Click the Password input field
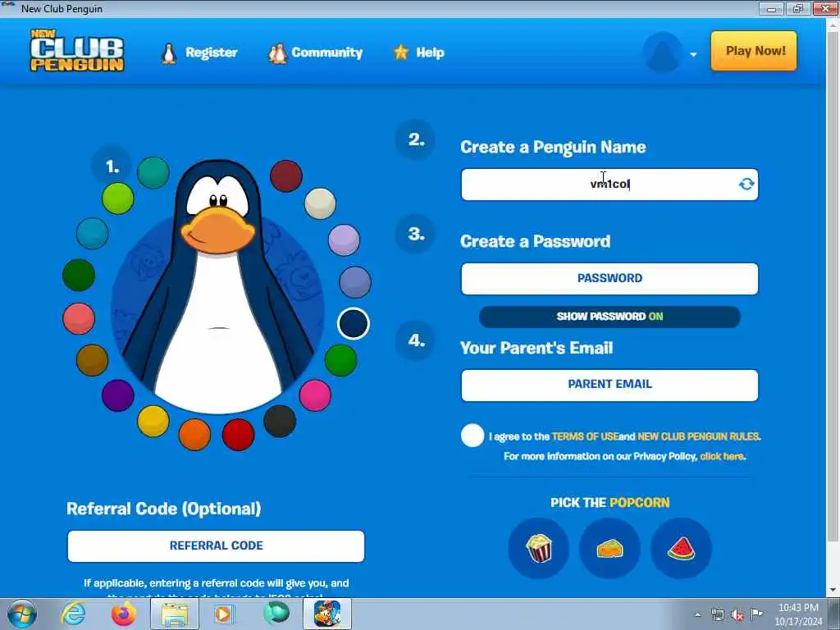The height and width of the screenshot is (630, 840). [609, 279]
